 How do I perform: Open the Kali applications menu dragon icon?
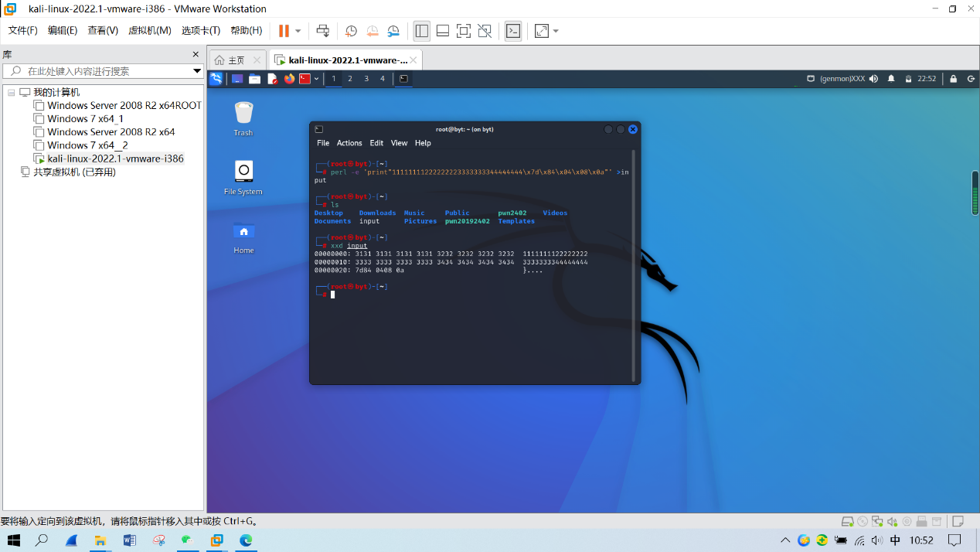tap(216, 78)
